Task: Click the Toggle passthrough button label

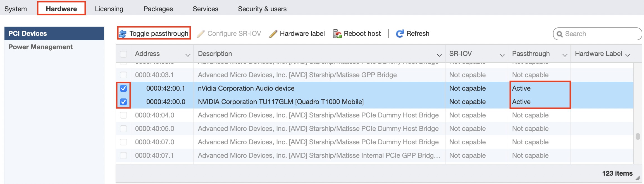Action: 159,34
